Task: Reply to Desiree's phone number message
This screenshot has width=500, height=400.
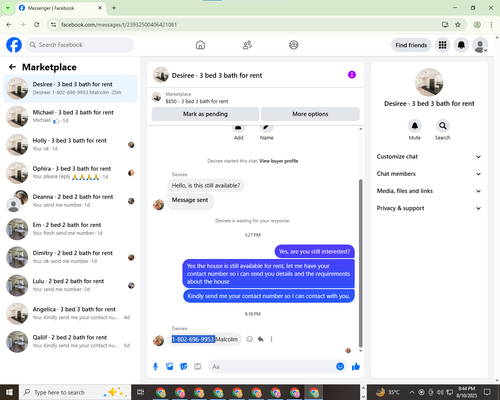Action: tap(261, 339)
